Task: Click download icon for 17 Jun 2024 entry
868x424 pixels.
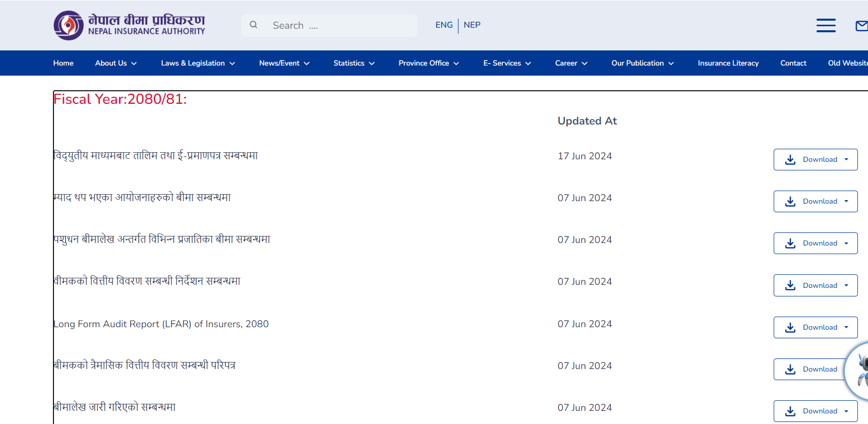Action: click(790, 160)
